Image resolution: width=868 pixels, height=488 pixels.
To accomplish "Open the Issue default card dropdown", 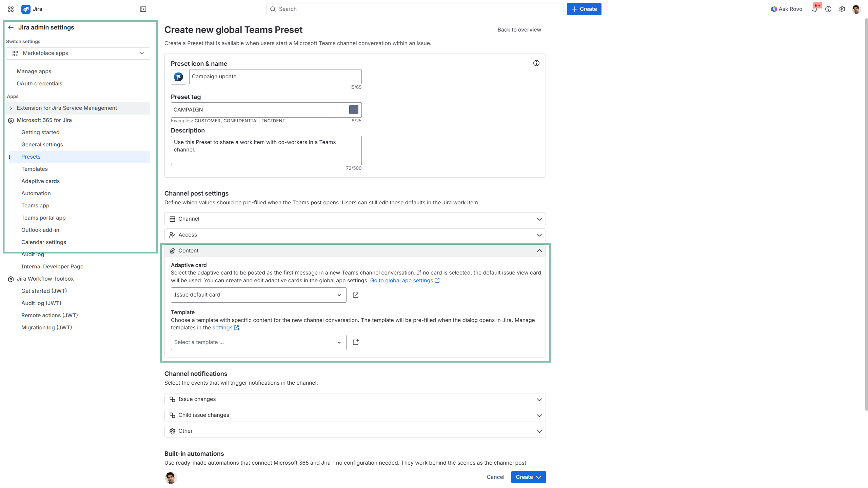I will tap(258, 295).
